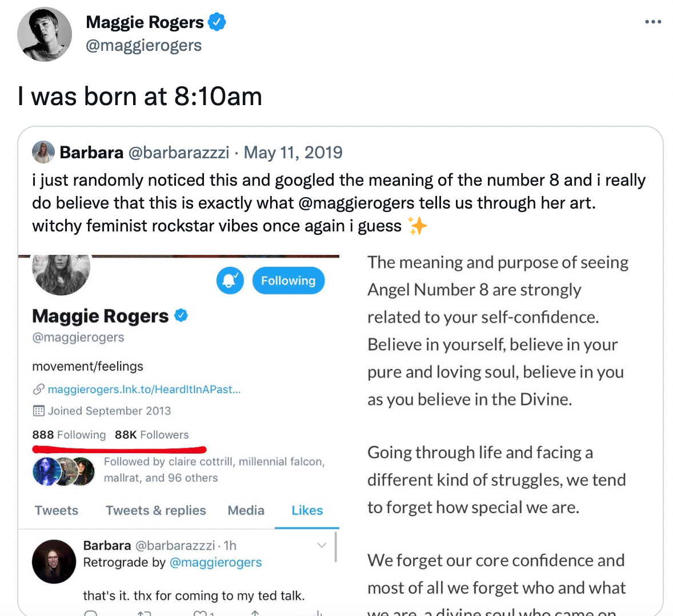The image size is (673, 616).
Task: Click the blue verified badge beside Maggie Rogers
Action: (217, 22)
